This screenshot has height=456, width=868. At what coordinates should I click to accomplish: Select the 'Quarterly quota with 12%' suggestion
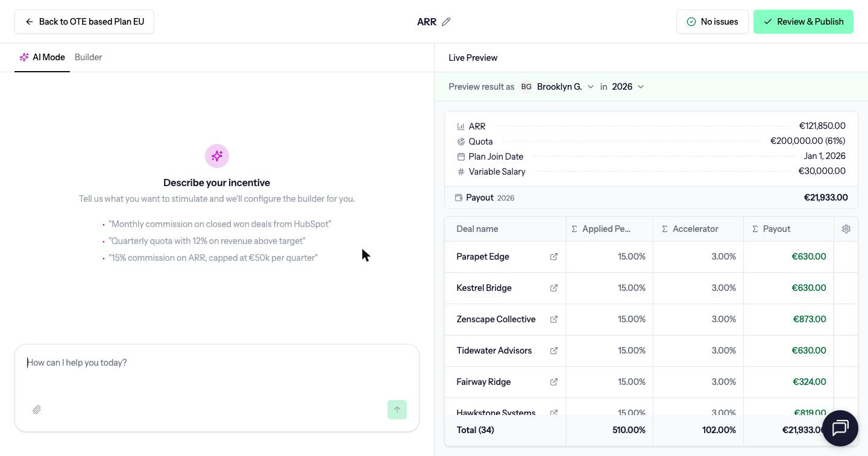click(x=207, y=241)
